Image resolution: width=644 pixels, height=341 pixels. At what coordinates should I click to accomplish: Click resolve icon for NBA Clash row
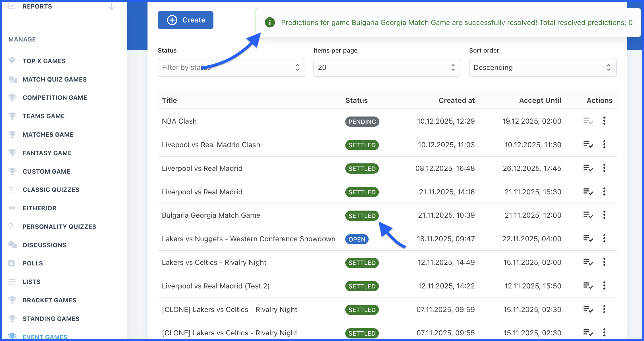(588, 121)
